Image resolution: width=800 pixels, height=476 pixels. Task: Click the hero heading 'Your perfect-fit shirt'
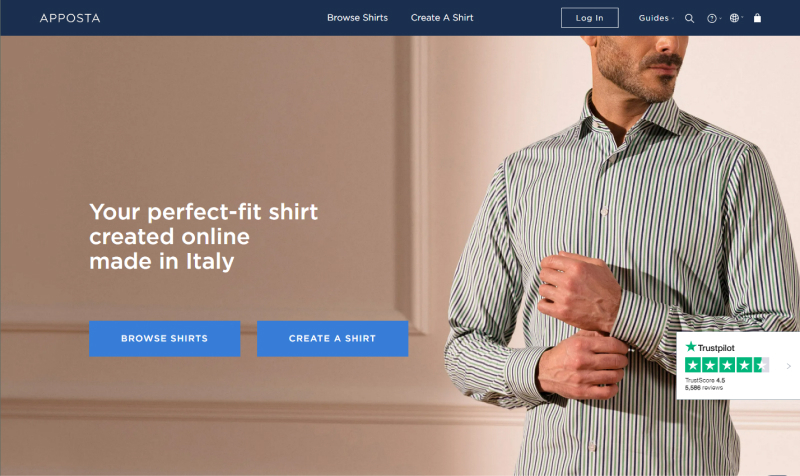[x=204, y=212]
